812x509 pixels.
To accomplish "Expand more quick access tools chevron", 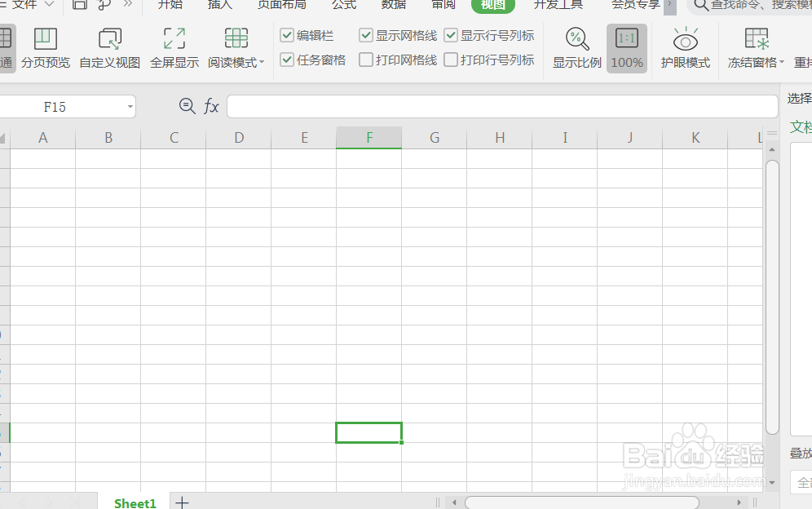I will point(128,4).
